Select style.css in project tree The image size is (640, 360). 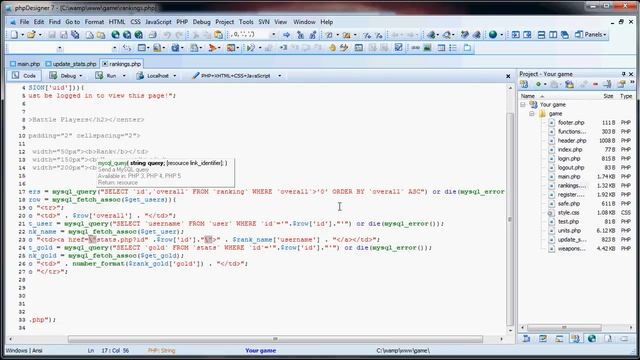[569, 213]
